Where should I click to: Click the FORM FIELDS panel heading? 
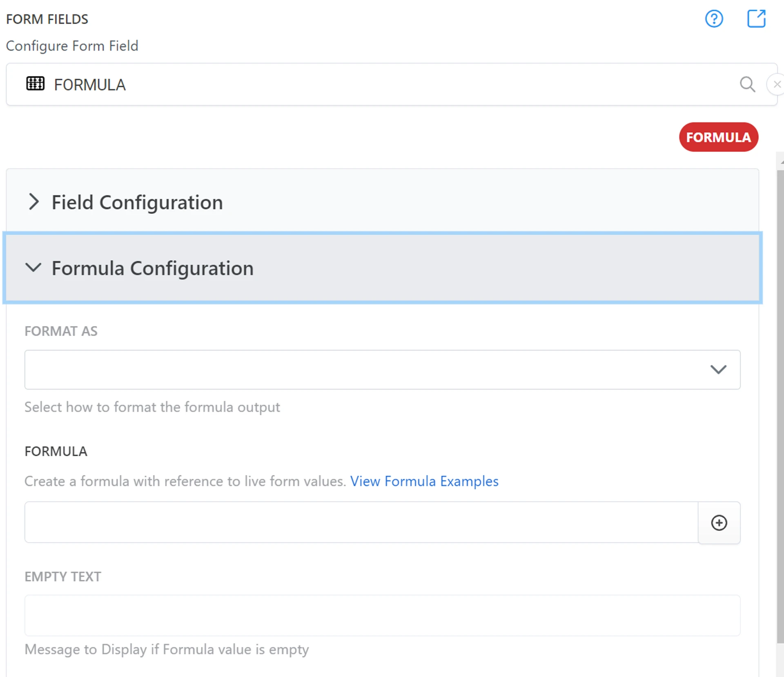point(47,19)
